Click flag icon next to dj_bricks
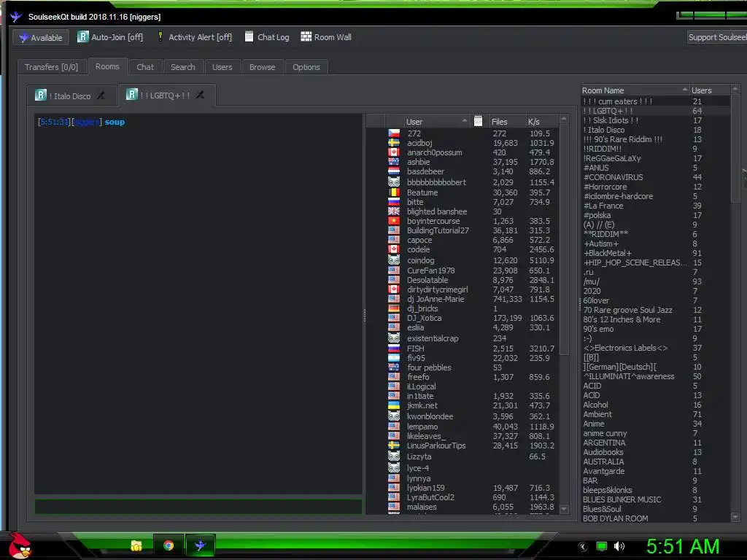Screen dimensions: 747x560 tap(394, 308)
